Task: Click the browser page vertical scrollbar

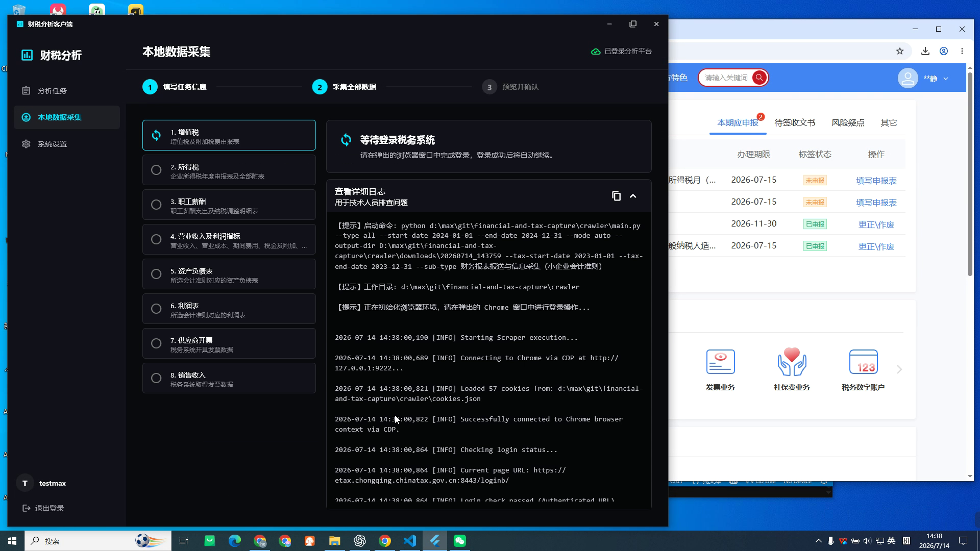Action: coord(970,173)
